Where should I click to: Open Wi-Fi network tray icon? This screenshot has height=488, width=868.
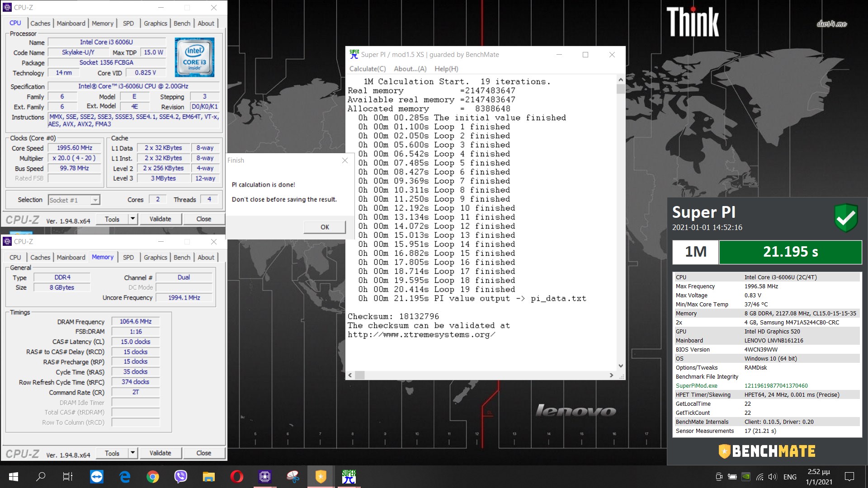pyautogui.click(x=760, y=477)
